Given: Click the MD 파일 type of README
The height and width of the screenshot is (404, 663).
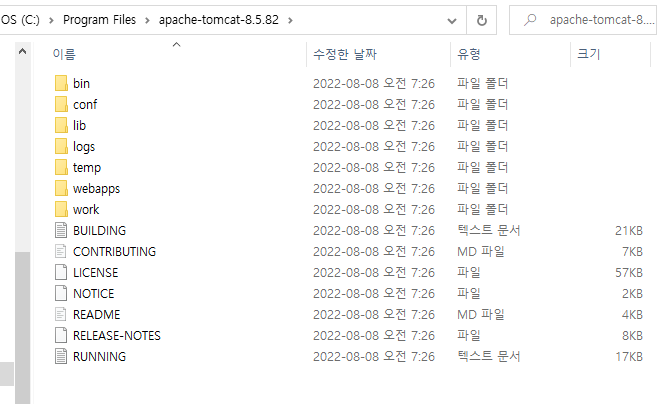Looking at the screenshot, I should (481, 314).
